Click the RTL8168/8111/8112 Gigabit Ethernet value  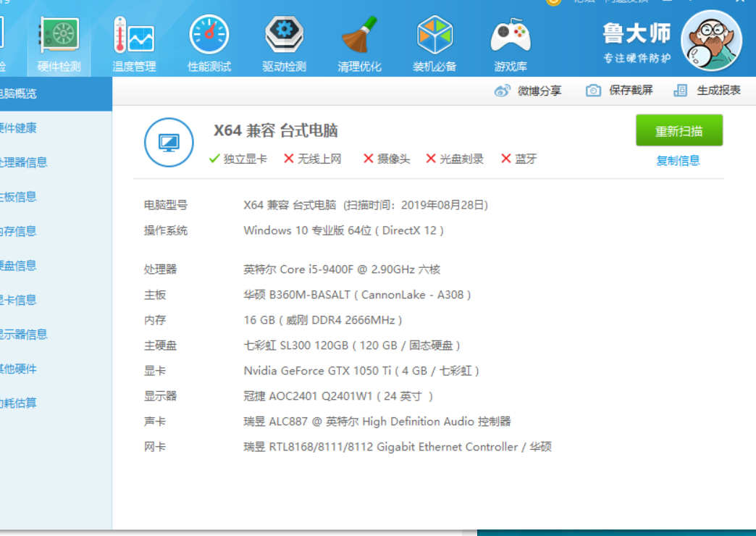point(398,447)
